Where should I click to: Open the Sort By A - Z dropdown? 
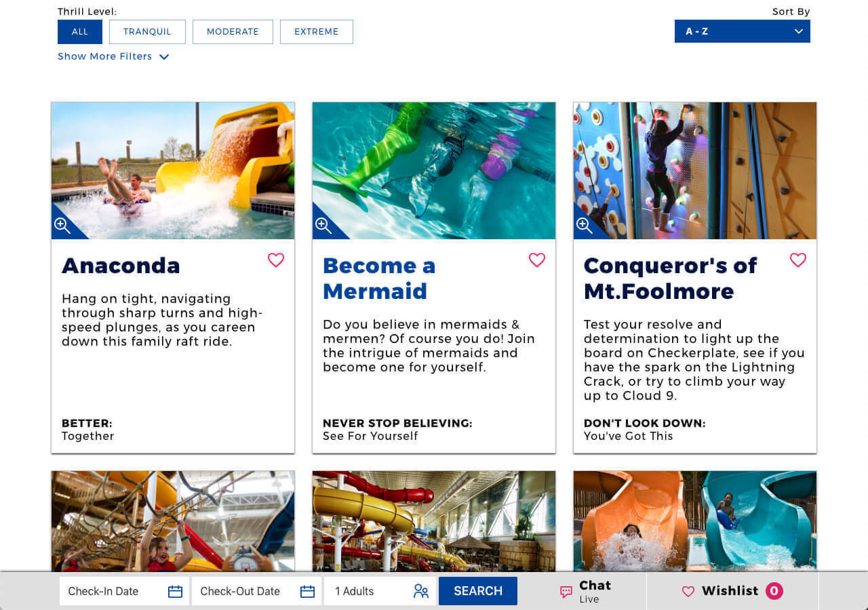coord(743,31)
